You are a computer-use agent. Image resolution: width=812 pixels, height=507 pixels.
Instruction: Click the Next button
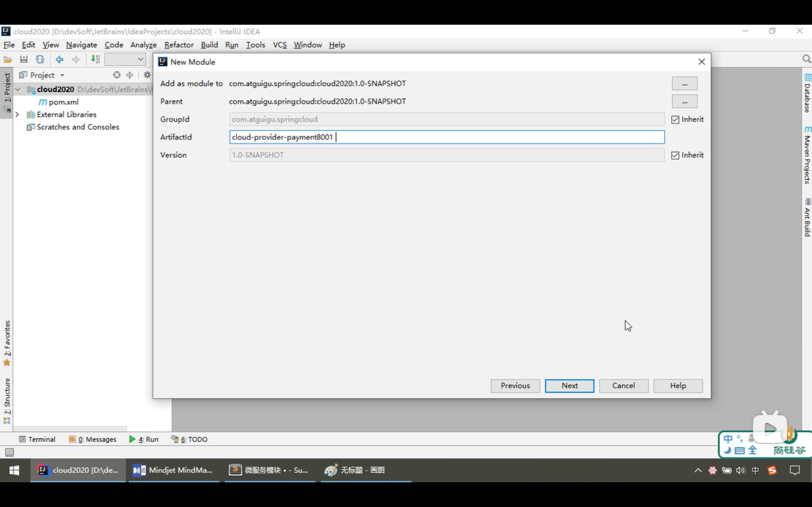click(x=569, y=386)
